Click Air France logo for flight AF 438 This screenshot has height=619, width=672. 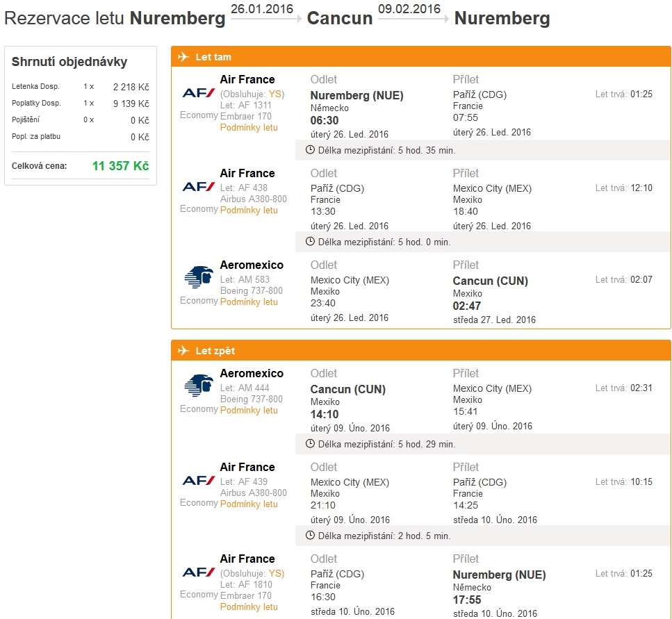click(x=199, y=186)
